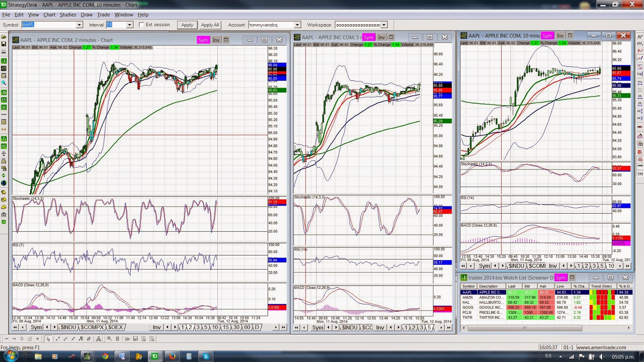
Task: Select $COMPX tab under 2 minutes chart
Action: coord(93,327)
